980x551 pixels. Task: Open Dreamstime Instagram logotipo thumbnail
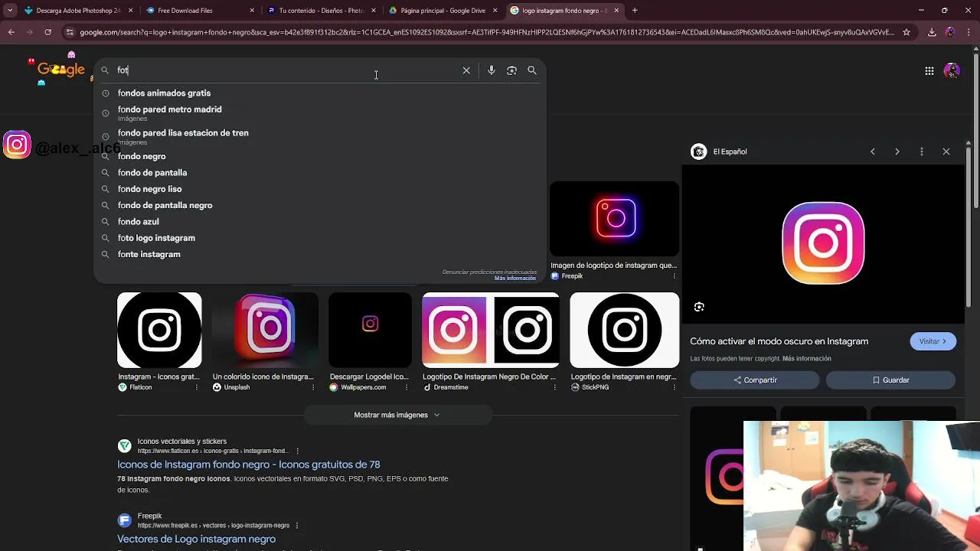coord(491,330)
